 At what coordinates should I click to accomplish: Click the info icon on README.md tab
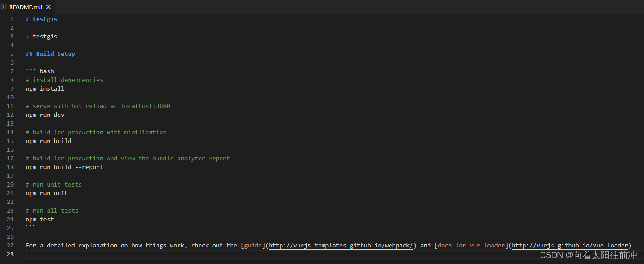pyautogui.click(x=4, y=7)
